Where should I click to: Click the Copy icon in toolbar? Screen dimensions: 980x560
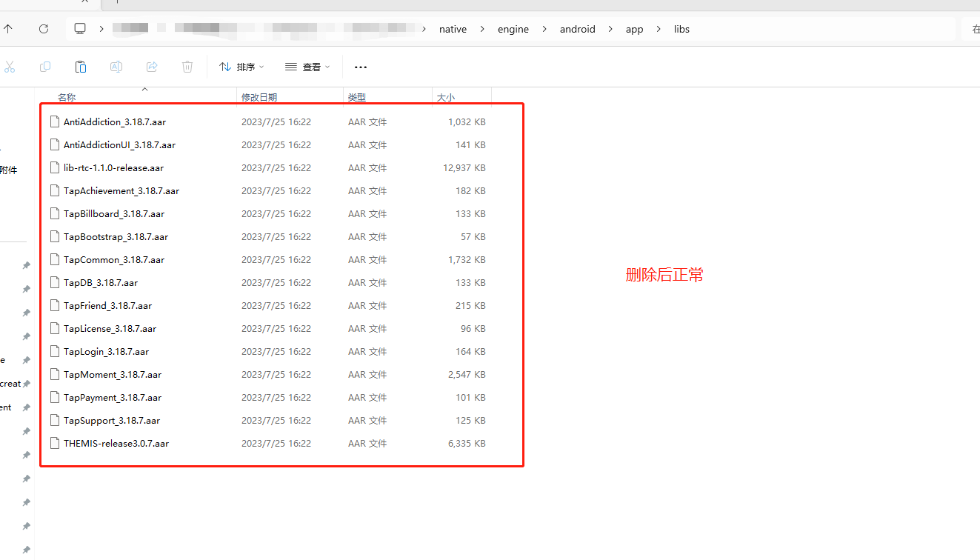click(x=45, y=67)
